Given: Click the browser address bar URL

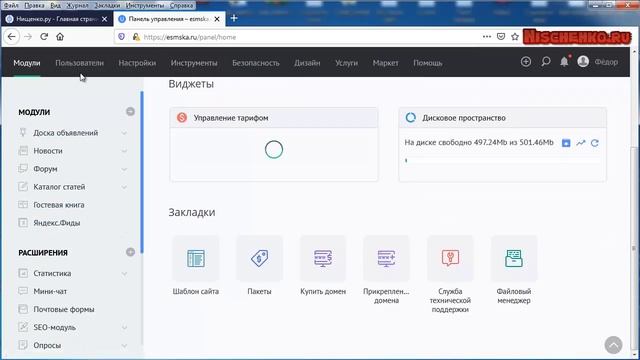Looking at the screenshot, I should [190, 37].
